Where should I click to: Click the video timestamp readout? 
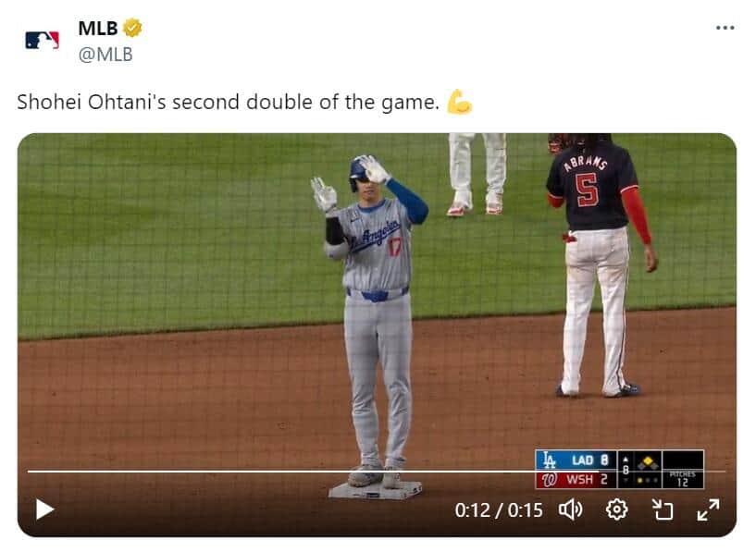tap(499, 508)
